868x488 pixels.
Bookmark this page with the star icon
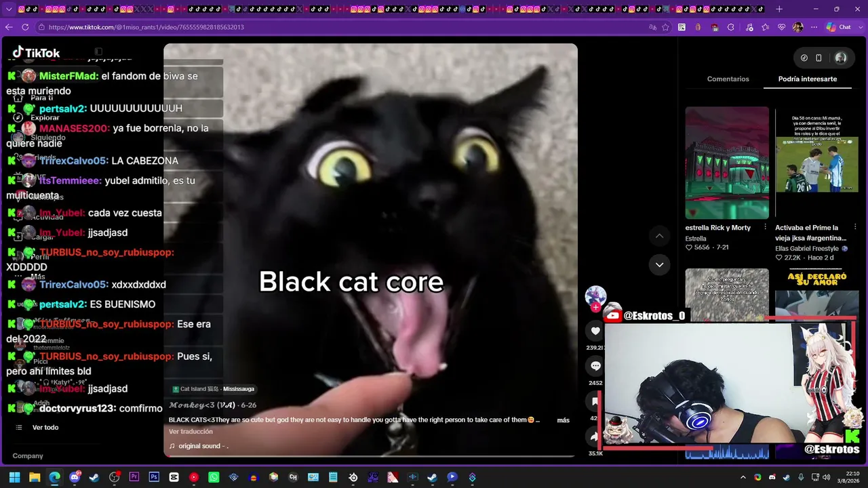click(x=666, y=27)
